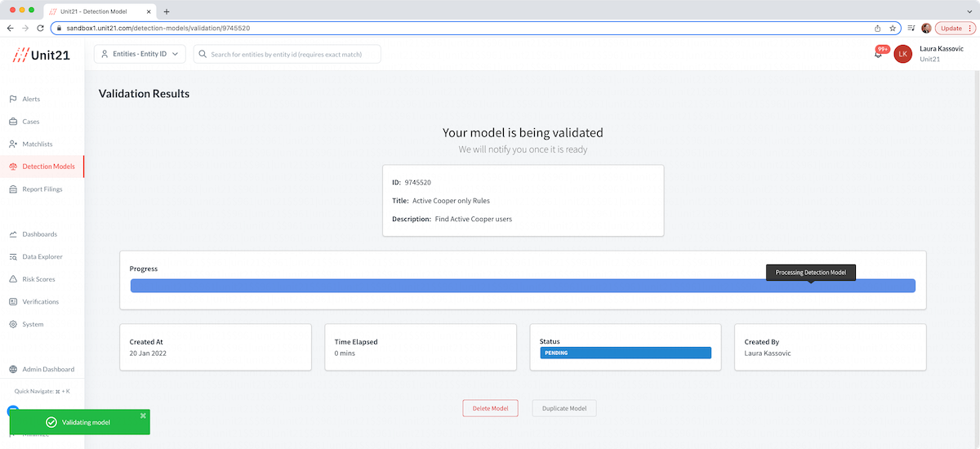980x449 pixels.
Task: Click the browser Update button
Action: (x=955, y=28)
